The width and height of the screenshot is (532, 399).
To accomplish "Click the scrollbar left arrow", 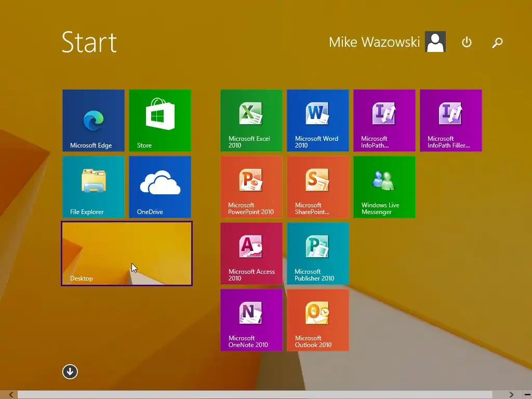I will coord(11,395).
